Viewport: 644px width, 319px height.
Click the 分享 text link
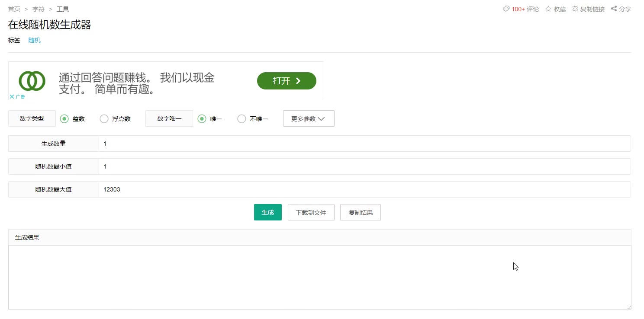625,9
